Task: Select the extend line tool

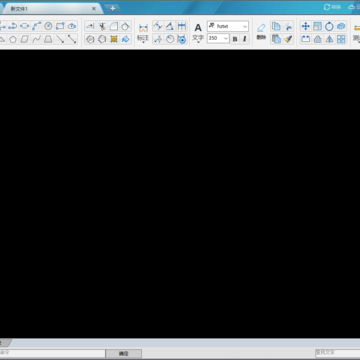Action: 90,26
